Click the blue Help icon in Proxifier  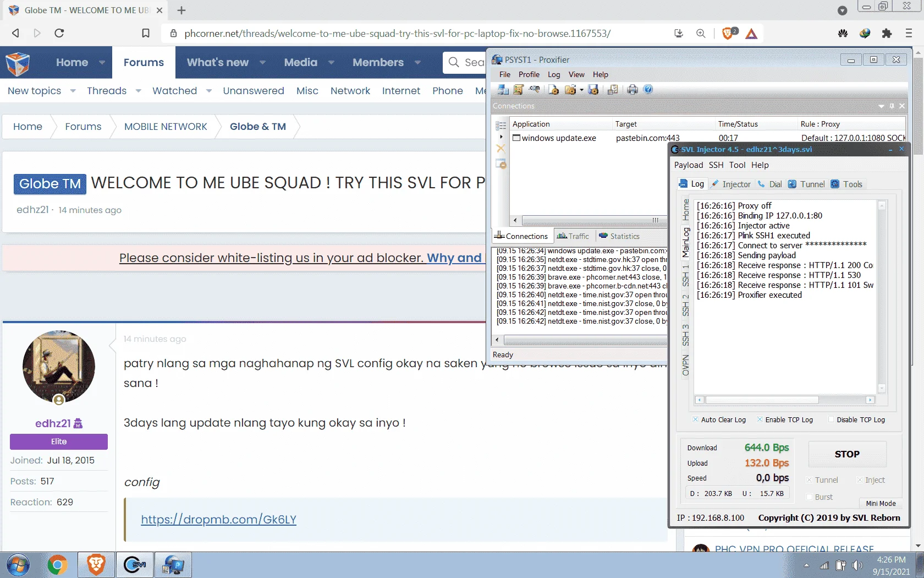648,89
